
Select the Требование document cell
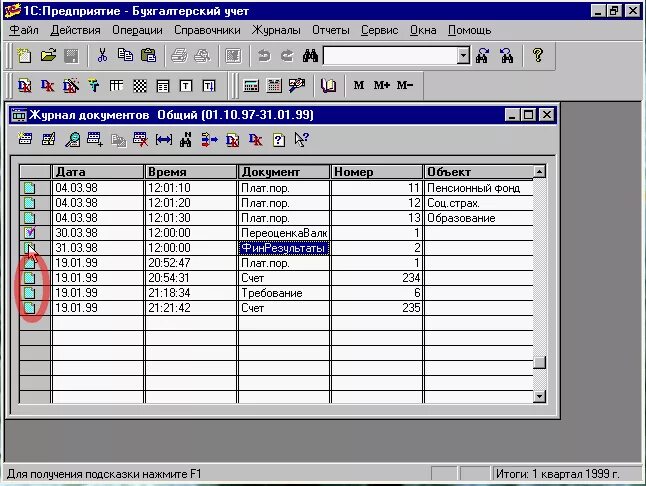[284, 293]
